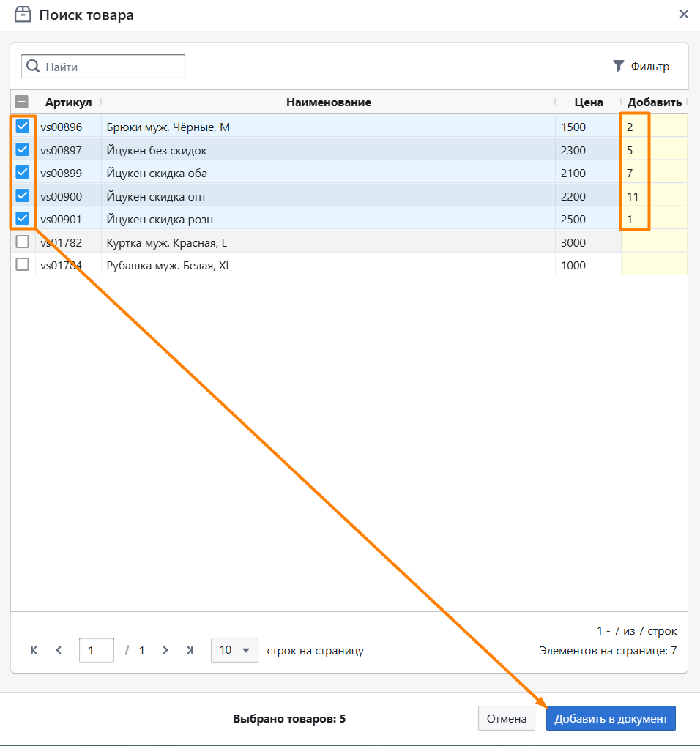Sort by the Цена column header
This screenshot has height=746, width=700.
[x=589, y=102]
